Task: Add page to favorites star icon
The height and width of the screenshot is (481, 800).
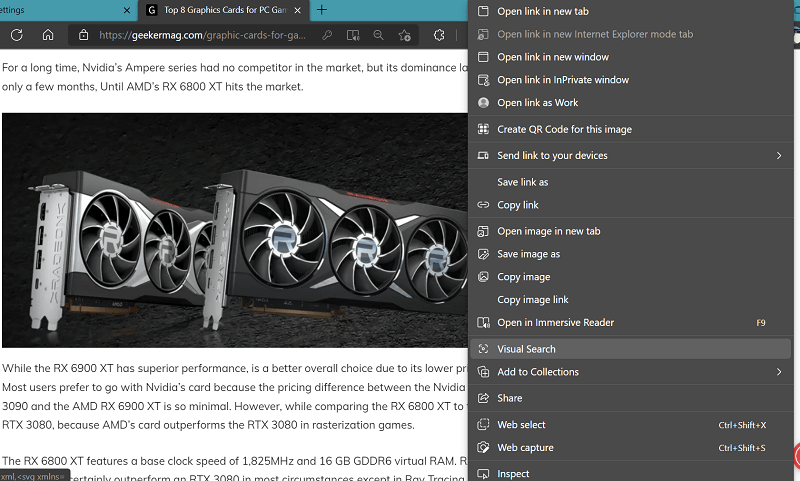Action: (405, 35)
